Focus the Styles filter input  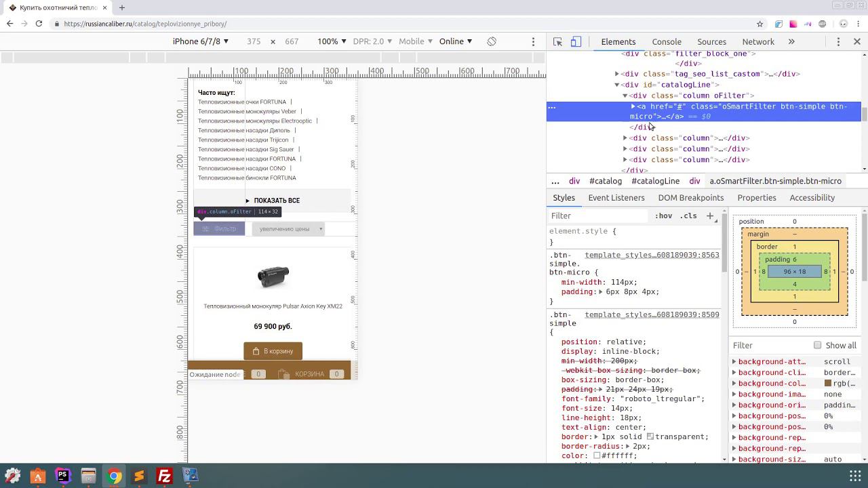coord(599,216)
